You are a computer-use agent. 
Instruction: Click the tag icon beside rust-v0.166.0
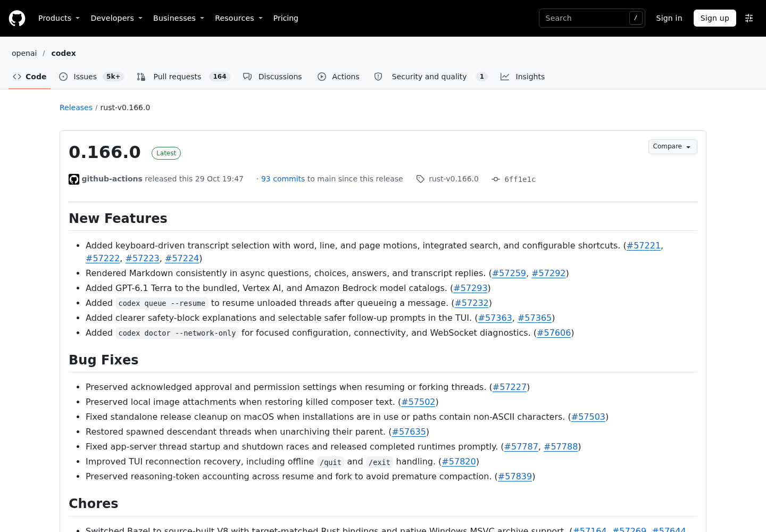pyautogui.click(x=420, y=179)
